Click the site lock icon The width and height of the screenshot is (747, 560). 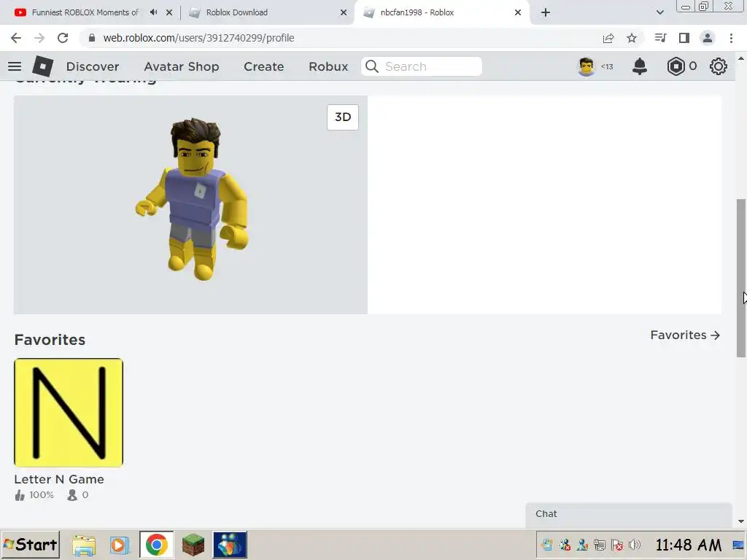pyautogui.click(x=92, y=38)
